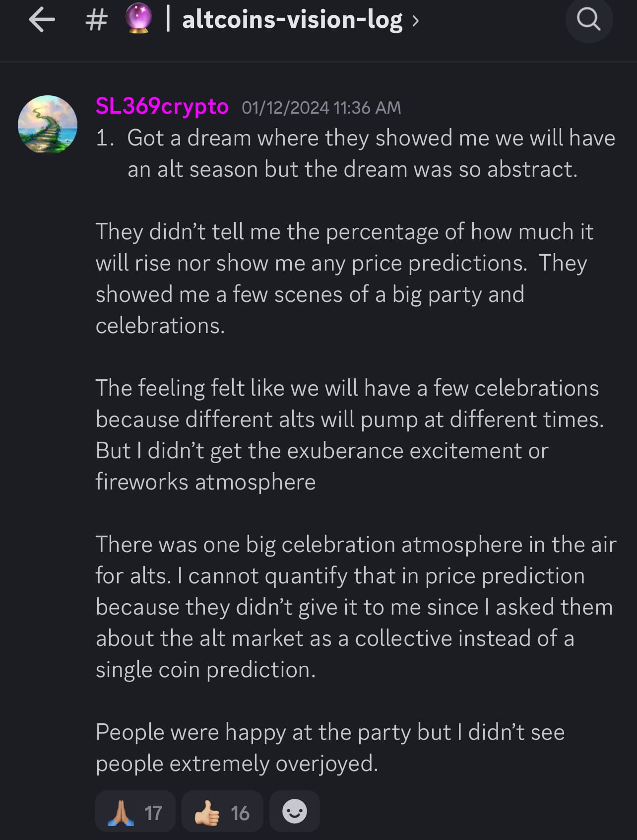Toggle the thumbs up reaction

[x=222, y=812]
